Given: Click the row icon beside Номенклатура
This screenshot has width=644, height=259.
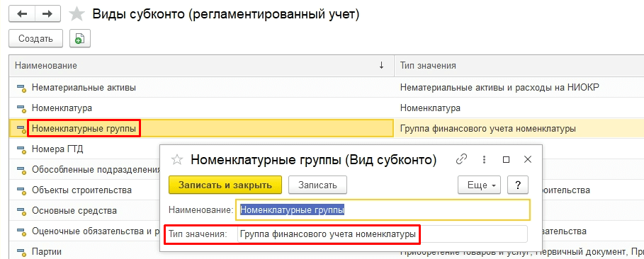Looking at the screenshot, I should click(x=21, y=108).
